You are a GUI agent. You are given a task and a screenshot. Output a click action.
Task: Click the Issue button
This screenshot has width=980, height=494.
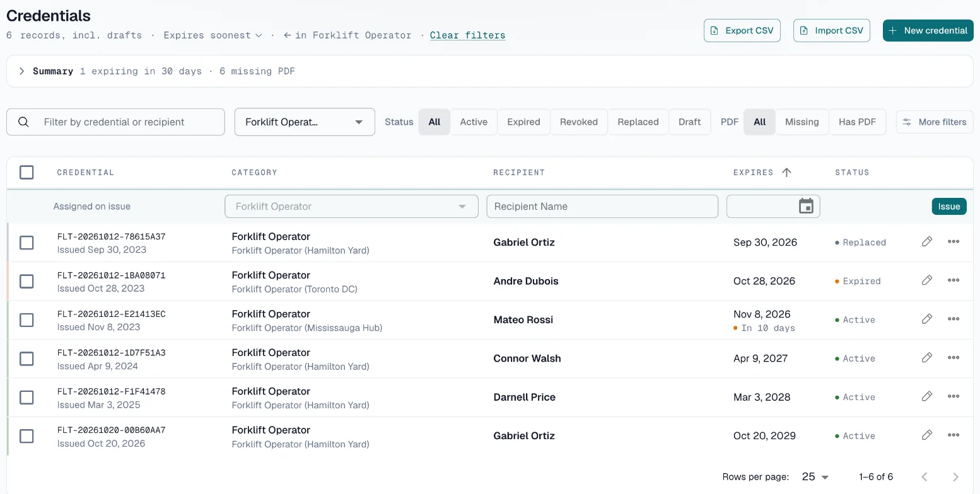[x=949, y=206]
